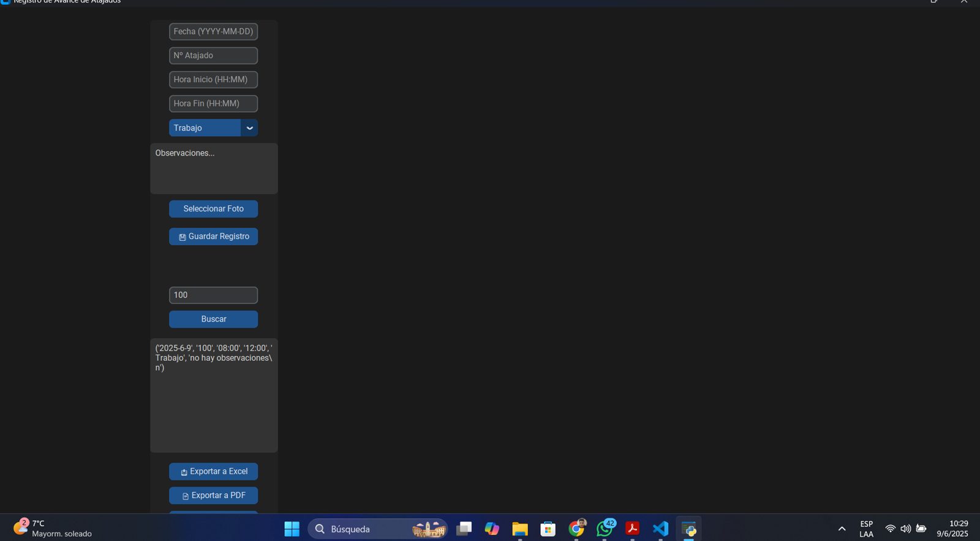The width and height of the screenshot is (980, 541).
Task: Click into the Observaciones text box
Action: [x=213, y=168]
